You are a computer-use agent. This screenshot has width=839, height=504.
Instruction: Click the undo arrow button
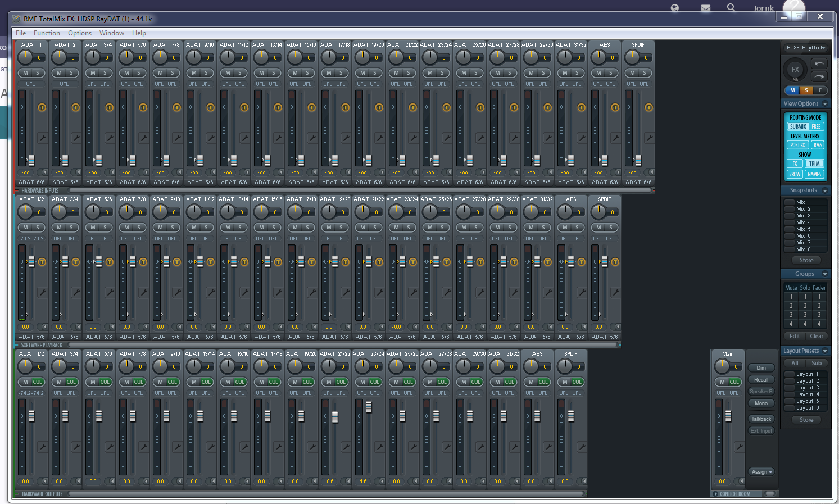819,63
